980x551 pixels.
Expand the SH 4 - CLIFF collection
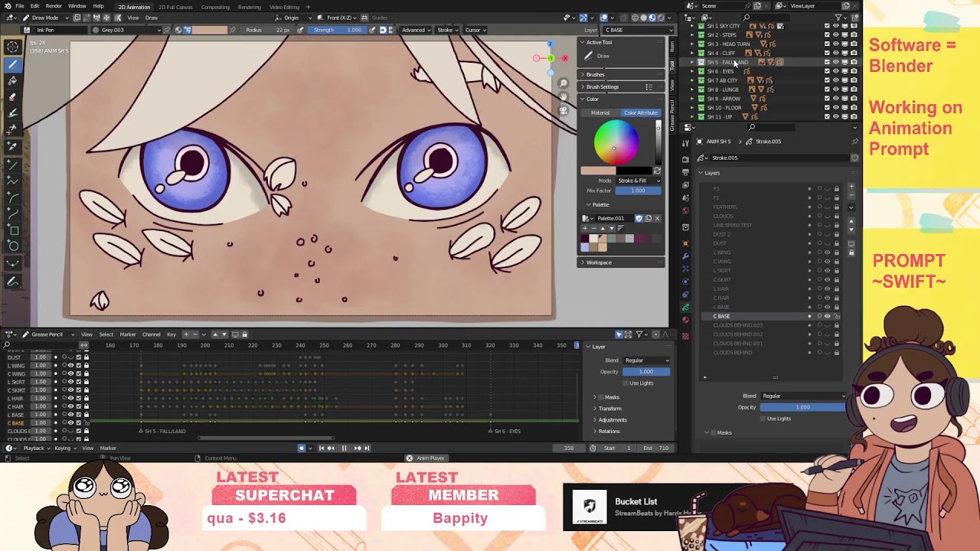click(692, 54)
